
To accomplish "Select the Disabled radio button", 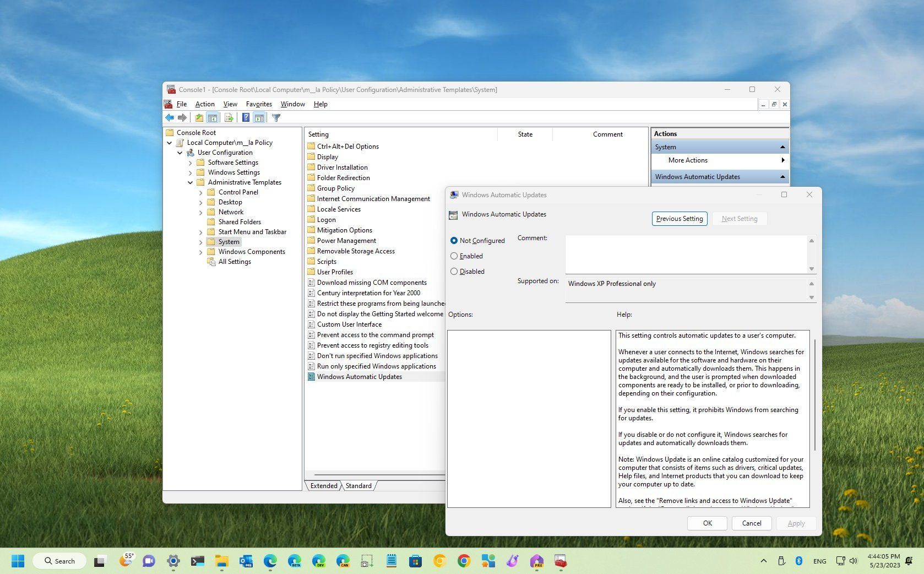I will pos(454,271).
